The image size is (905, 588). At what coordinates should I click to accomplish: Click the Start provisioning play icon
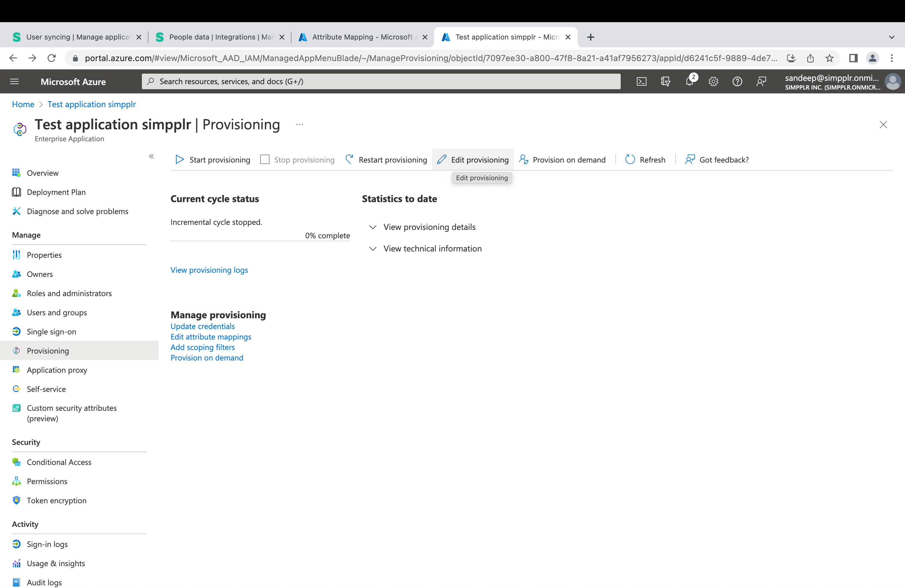(x=180, y=159)
